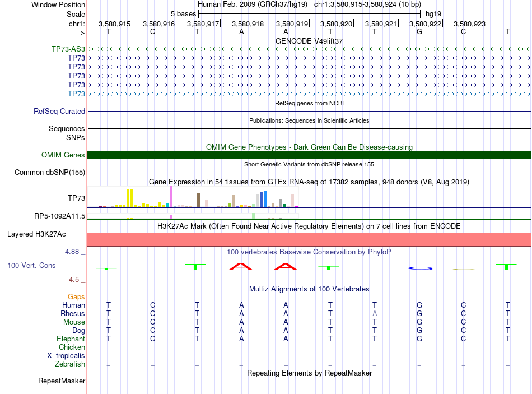Image resolution: width=532 pixels, height=394 pixels.
Task: Open the PhyloP Basewise Conservation title
Action: click(309, 252)
